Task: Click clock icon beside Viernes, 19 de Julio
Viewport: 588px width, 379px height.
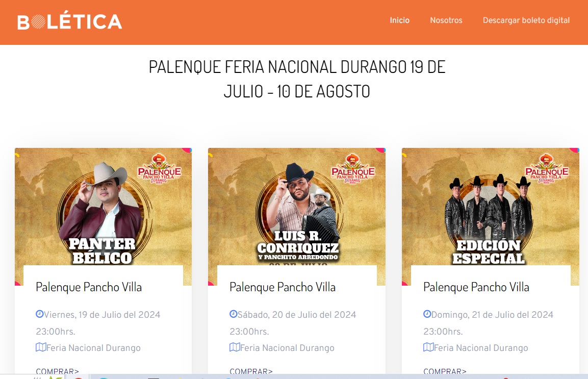Action: [39, 314]
